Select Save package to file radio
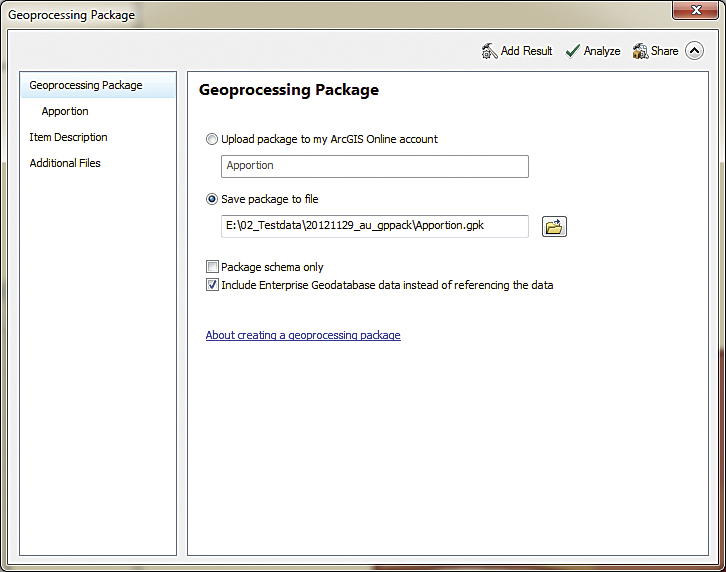The image size is (726, 572). coord(212,200)
